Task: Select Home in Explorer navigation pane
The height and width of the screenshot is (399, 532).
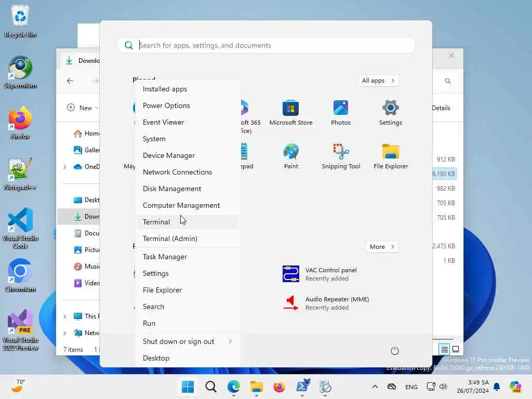Action: click(x=86, y=134)
